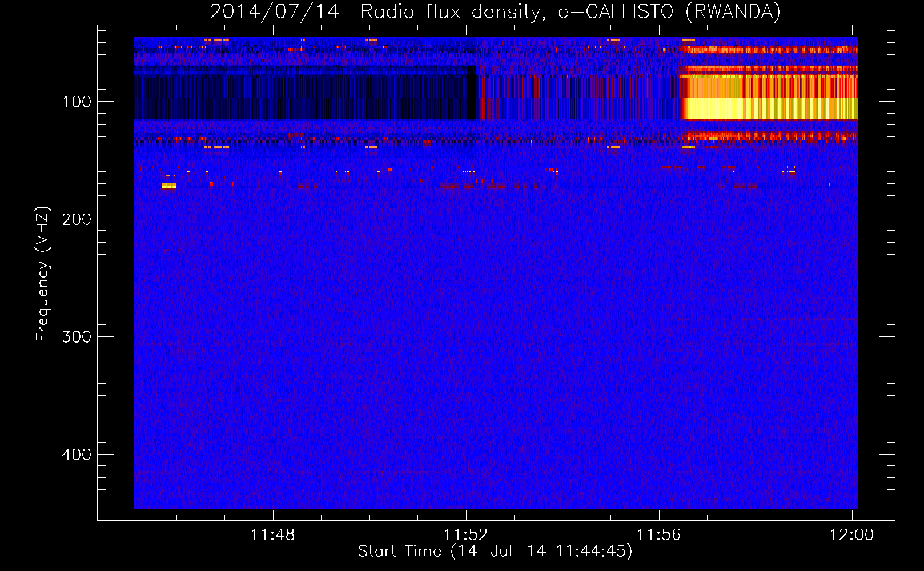
Task: Click the Start Time axis label
Action: [x=495, y=551]
